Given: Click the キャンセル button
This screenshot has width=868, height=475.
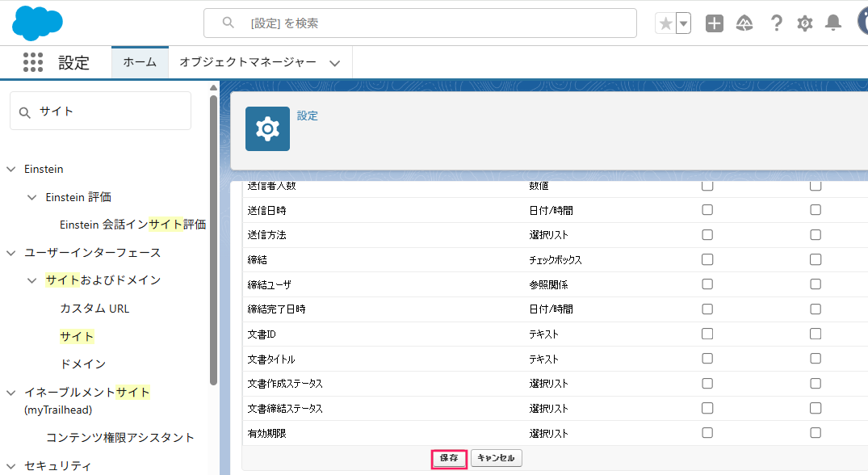Looking at the screenshot, I should (496, 458).
